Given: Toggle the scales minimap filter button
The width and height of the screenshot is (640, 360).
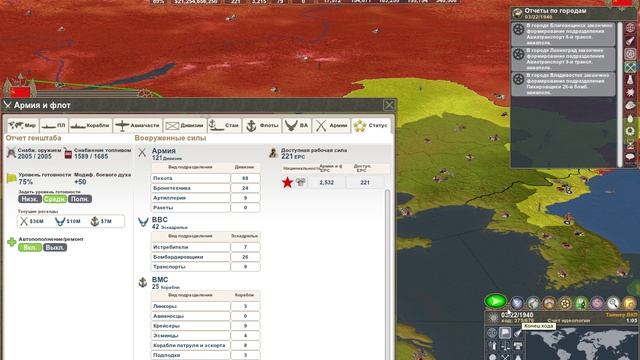Looking at the screenshot, I should click(x=505, y=346).
